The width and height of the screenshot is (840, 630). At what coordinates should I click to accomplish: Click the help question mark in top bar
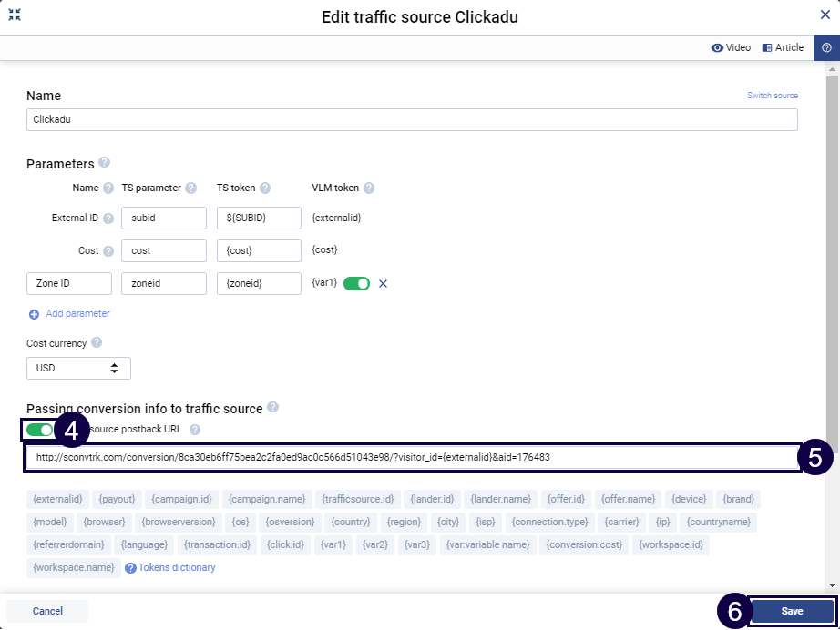[x=826, y=48]
